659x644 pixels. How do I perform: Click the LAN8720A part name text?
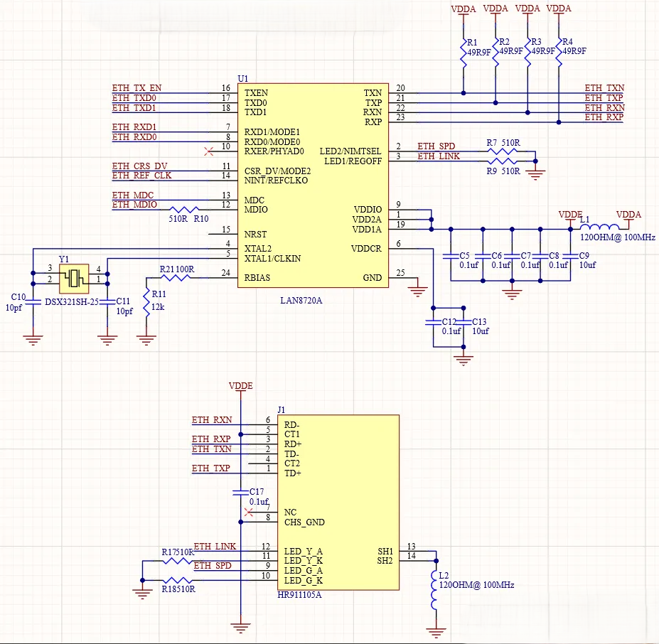(301, 301)
